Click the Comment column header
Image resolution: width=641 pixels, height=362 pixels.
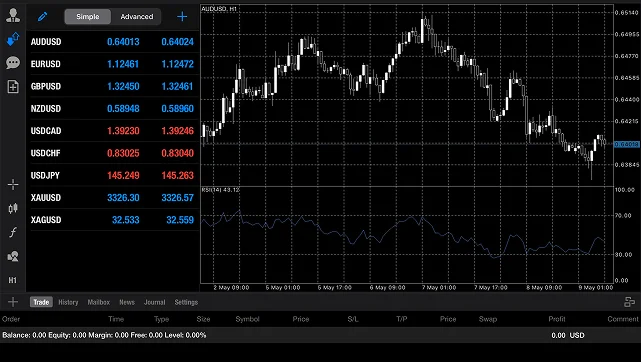point(623,319)
